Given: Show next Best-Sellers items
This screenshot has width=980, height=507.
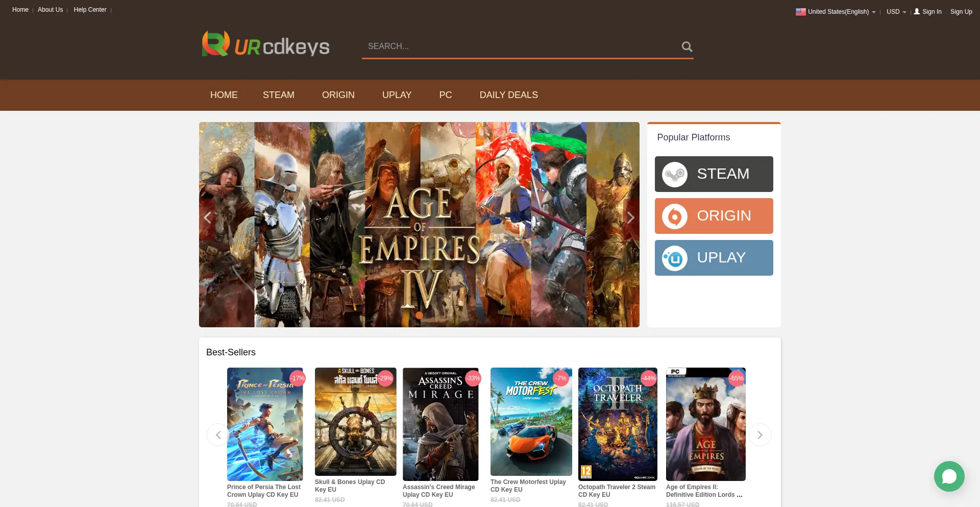Looking at the screenshot, I should coord(760,435).
